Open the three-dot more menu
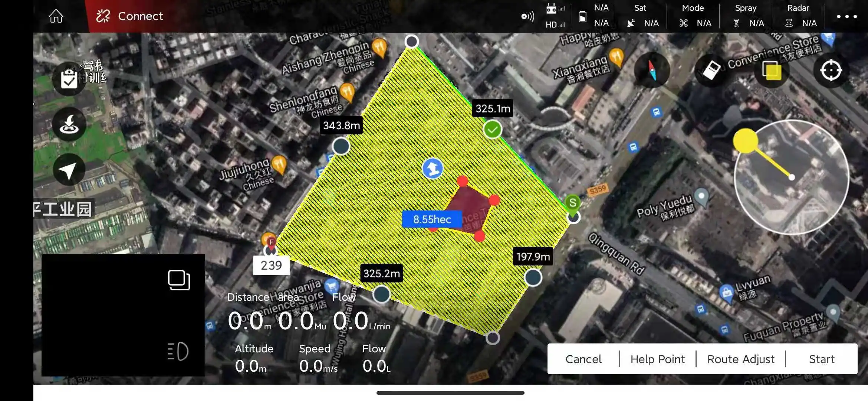Screen dimensions: 868x401 846,16
